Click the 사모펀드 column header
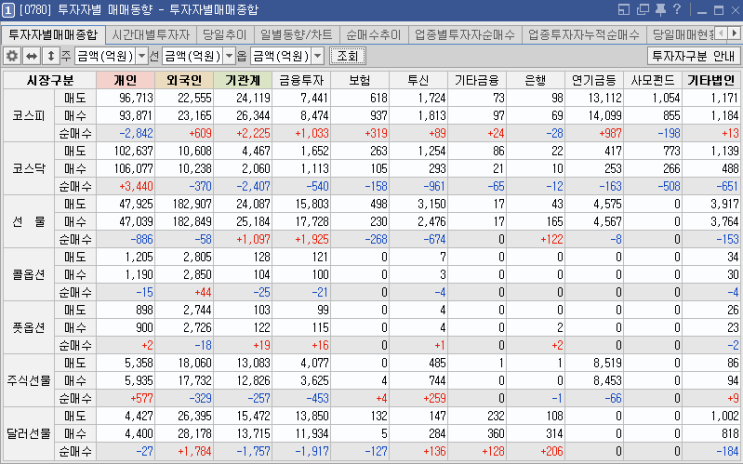 point(652,80)
